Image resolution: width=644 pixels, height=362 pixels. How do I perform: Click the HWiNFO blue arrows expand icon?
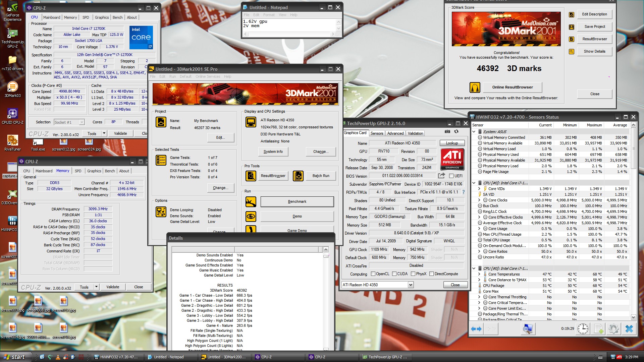(x=476, y=329)
